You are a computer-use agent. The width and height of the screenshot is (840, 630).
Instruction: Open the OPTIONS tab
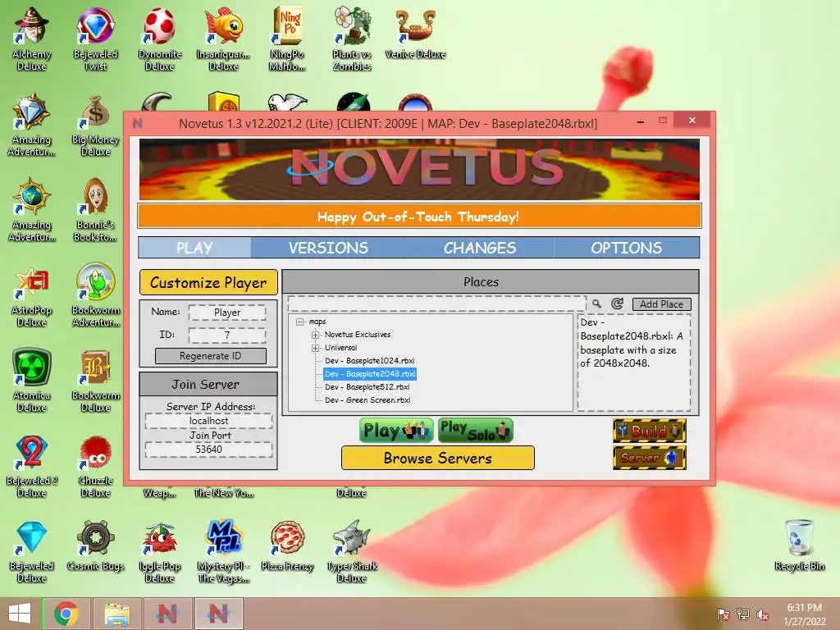[626, 248]
